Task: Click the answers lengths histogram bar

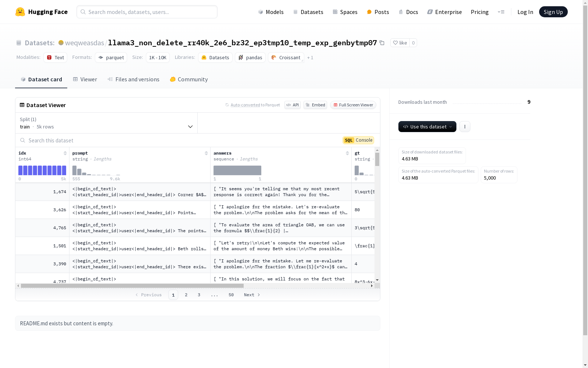Action: tap(237, 170)
